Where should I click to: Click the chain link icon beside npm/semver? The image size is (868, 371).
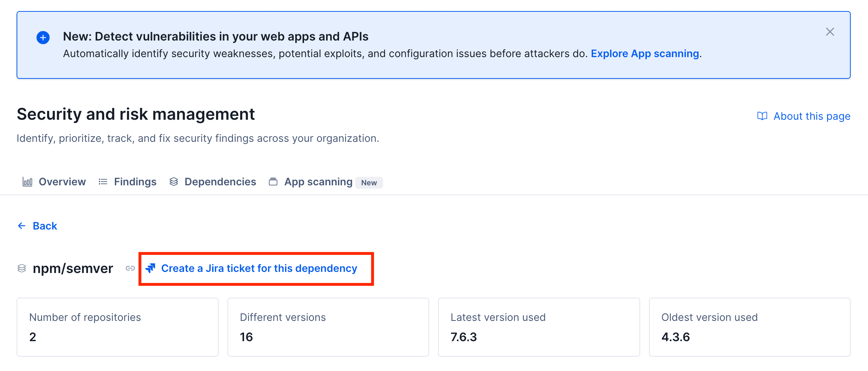[x=130, y=269]
